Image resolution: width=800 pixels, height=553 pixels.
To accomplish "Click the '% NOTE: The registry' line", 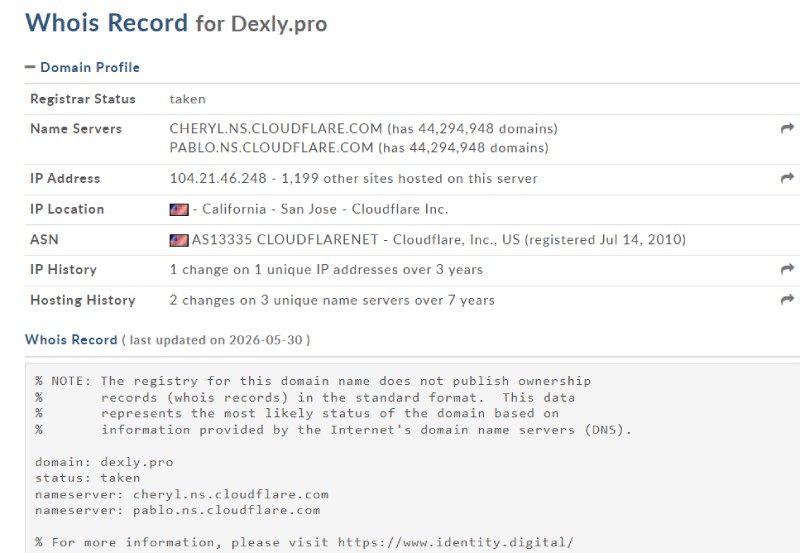I will coord(313,381).
